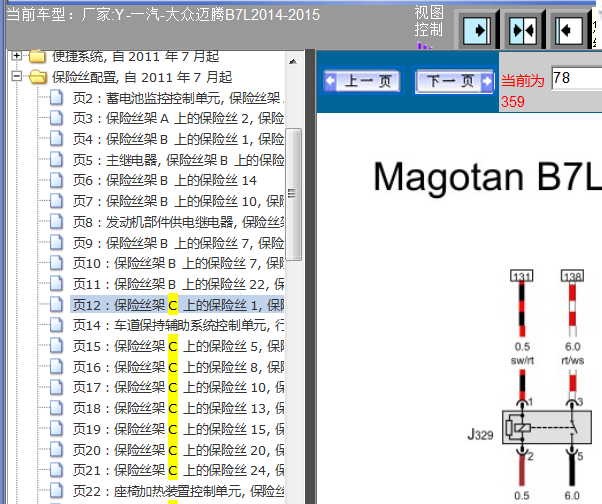This screenshot has height=504, width=602.
Task: Open 页11: 保险丝架 B 上的保险丝 22 entry
Action: pos(179,284)
